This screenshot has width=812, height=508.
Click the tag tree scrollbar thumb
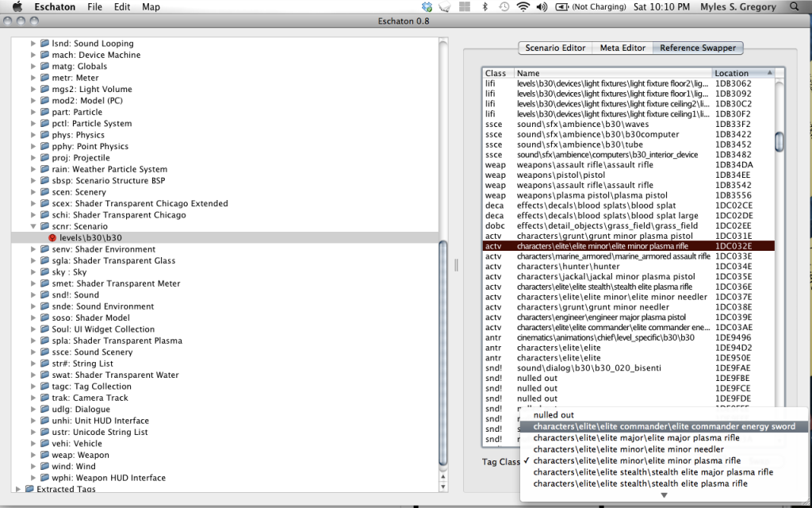click(442, 352)
